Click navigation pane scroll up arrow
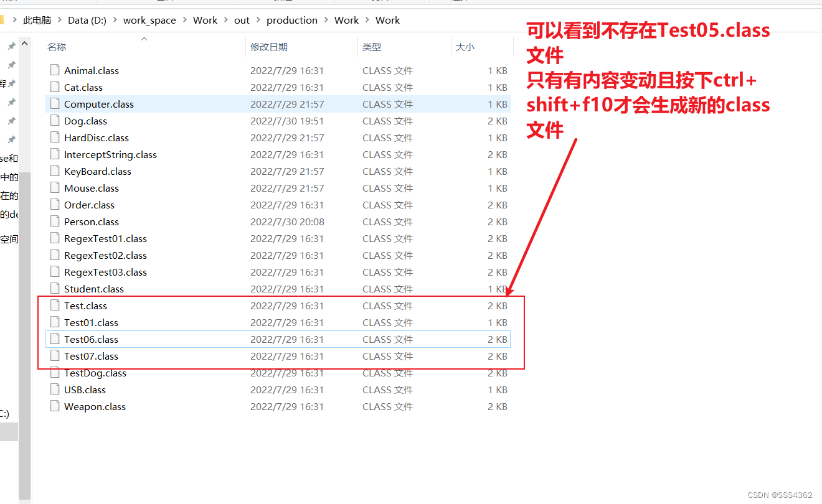The width and height of the screenshot is (822, 504). click(x=24, y=44)
